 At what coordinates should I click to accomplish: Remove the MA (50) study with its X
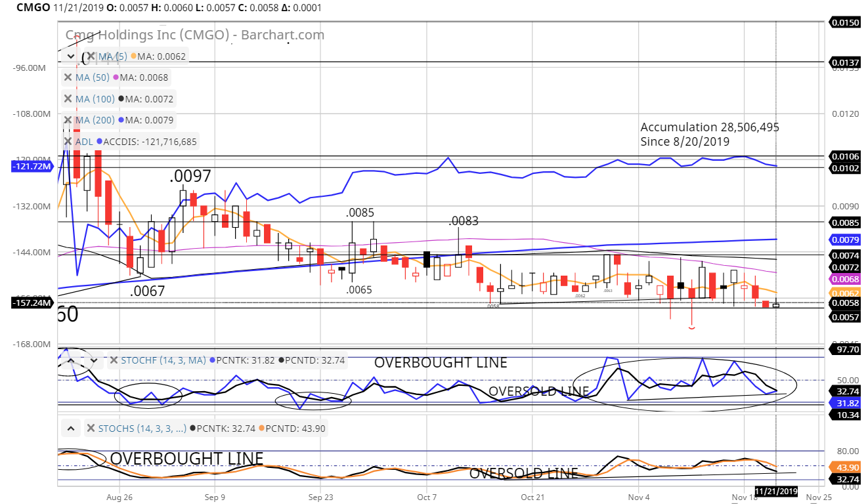pos(68,77)
